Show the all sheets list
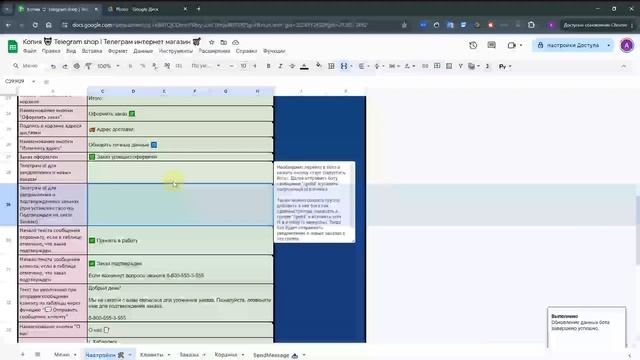This screenshot has height=360, width=640. point(38,355)
